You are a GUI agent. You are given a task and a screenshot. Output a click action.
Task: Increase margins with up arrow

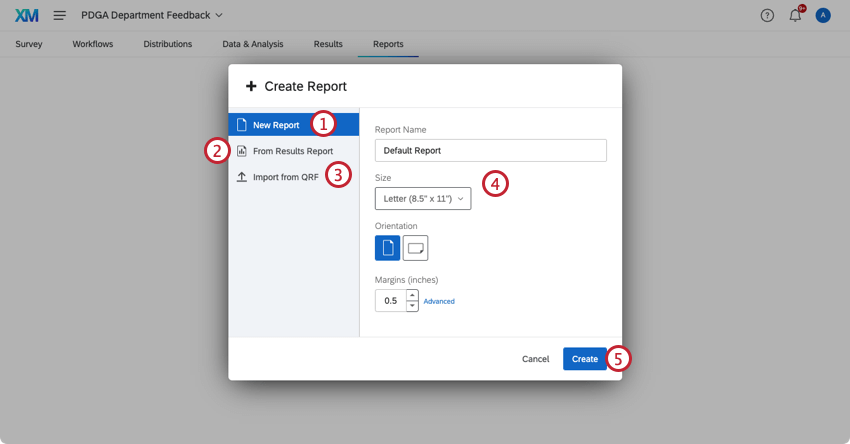tap(413, 295)
